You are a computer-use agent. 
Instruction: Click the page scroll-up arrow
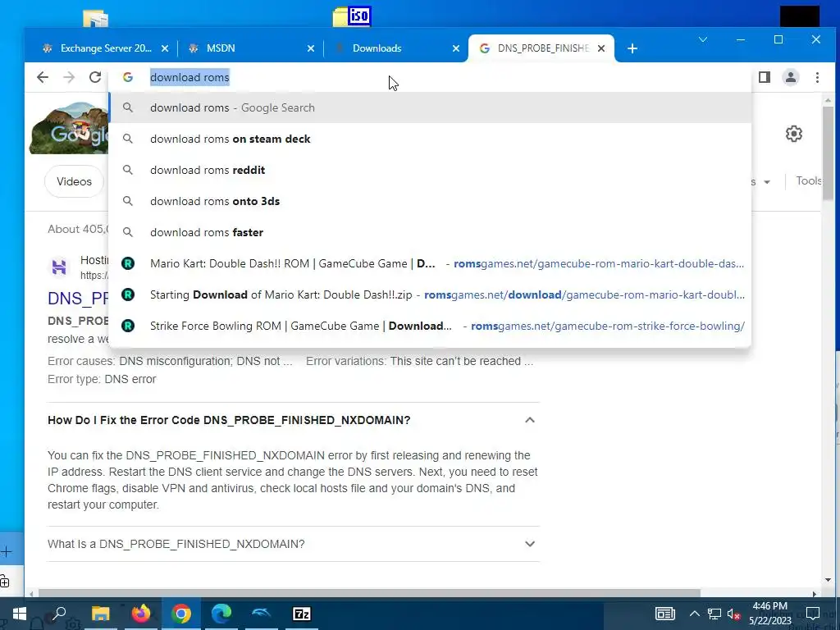[x=829, y=100]
